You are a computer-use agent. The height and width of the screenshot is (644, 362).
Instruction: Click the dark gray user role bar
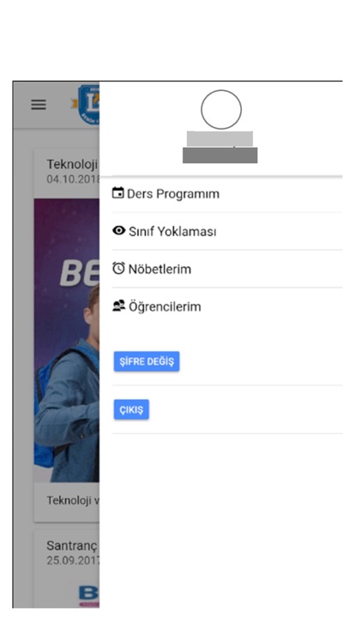click(x=220, y=155)
